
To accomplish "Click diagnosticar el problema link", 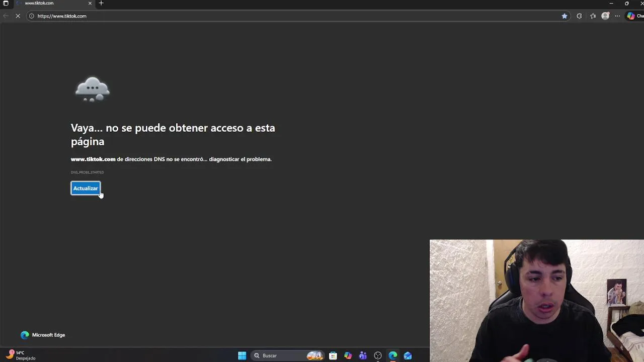I will [240, 159].
